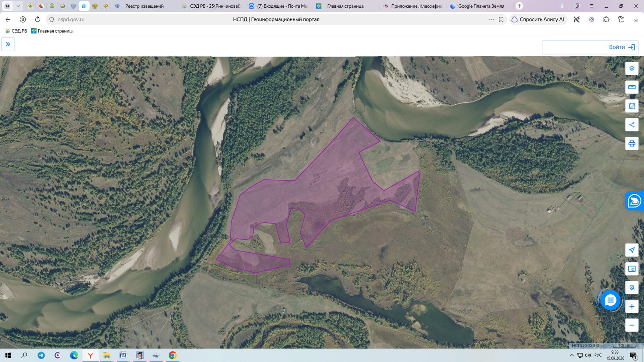Expand the left sidebar panel
644x362 pixels.
8,44
